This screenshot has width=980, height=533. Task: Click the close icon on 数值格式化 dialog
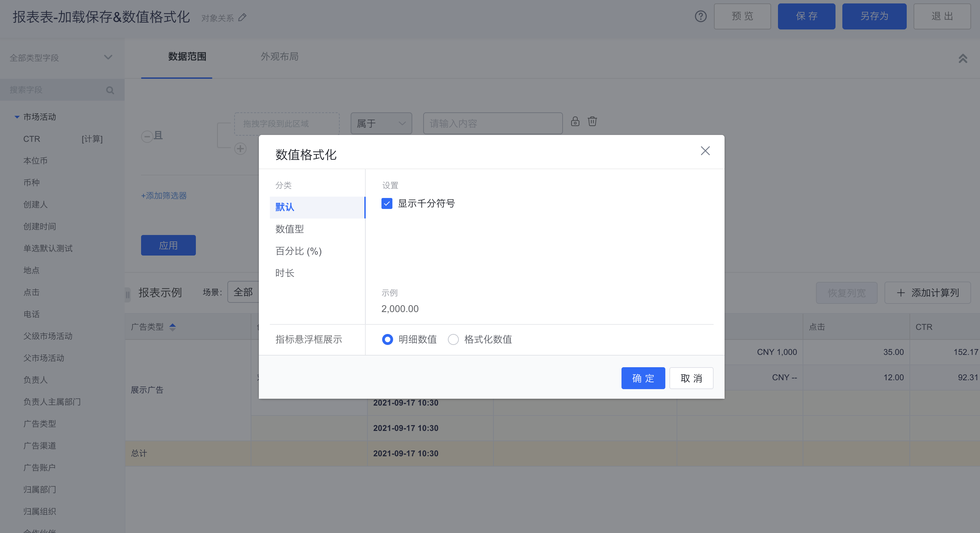click(x=706, y=151)
